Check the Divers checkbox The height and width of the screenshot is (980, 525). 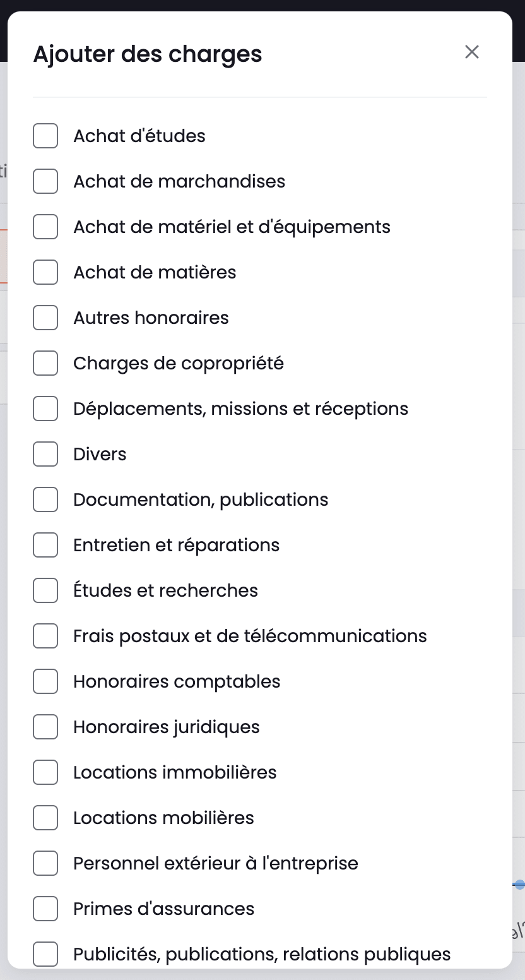(x=45, y=454)
